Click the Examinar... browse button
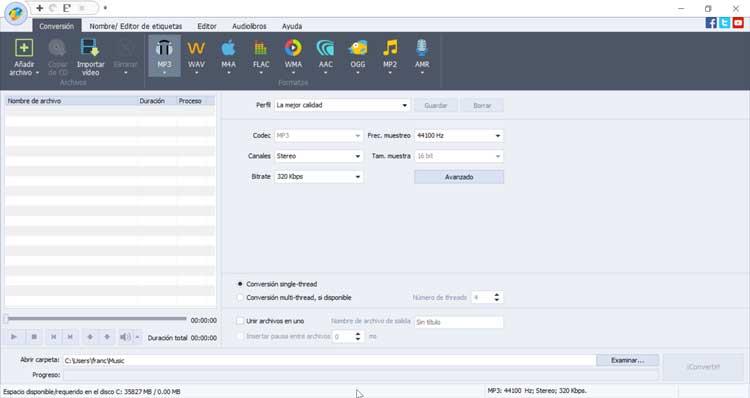Viewport: 750px width, 398px height. [x=627, y=360]
